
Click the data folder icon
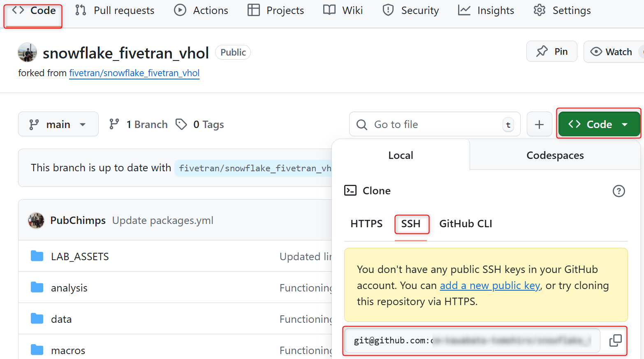pyautogui.click(x=37, y=319)
